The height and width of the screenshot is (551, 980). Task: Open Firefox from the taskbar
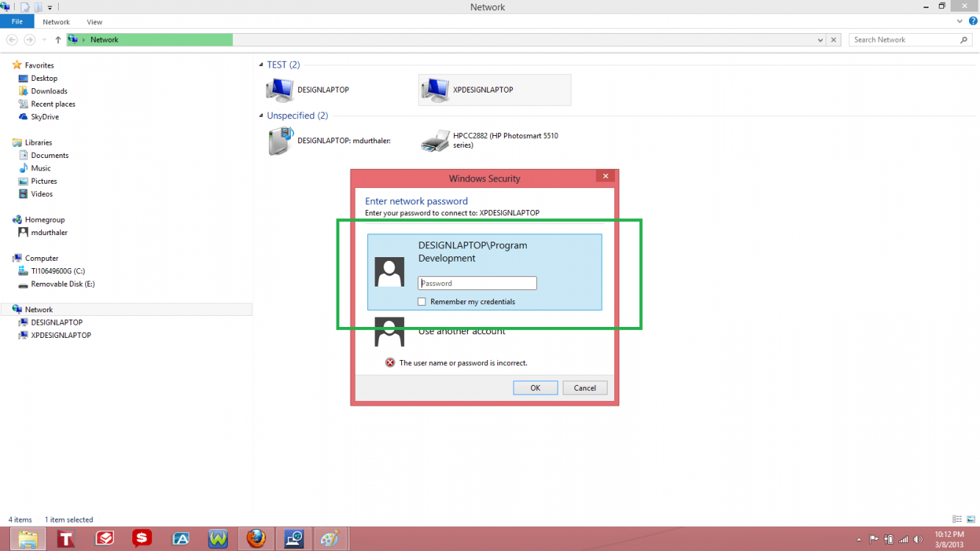point(256,539)
